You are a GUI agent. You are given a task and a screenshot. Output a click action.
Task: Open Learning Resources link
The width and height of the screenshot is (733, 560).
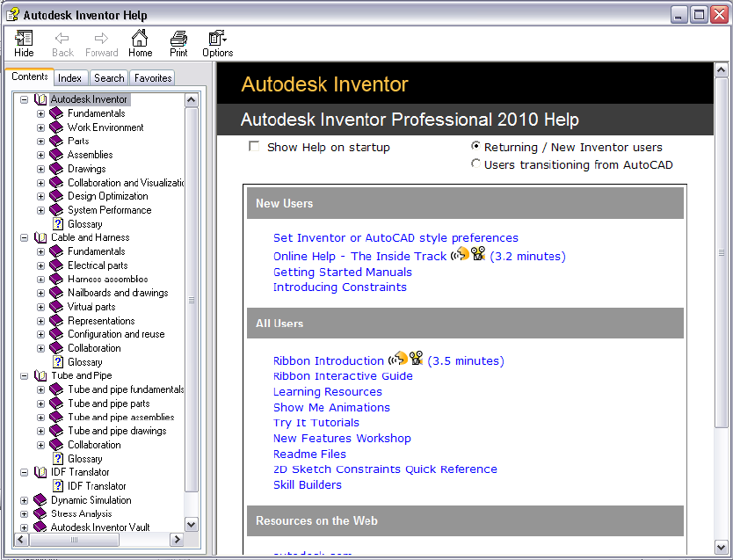pyautogui.click(x=327, y=392)
